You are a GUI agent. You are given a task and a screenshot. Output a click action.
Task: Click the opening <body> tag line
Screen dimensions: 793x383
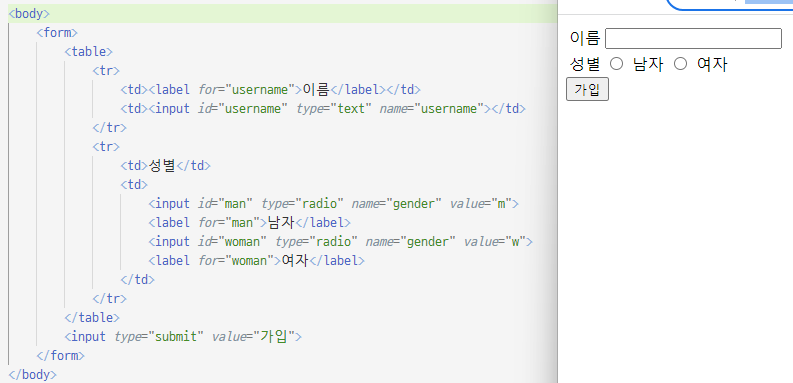coord(29,14)
